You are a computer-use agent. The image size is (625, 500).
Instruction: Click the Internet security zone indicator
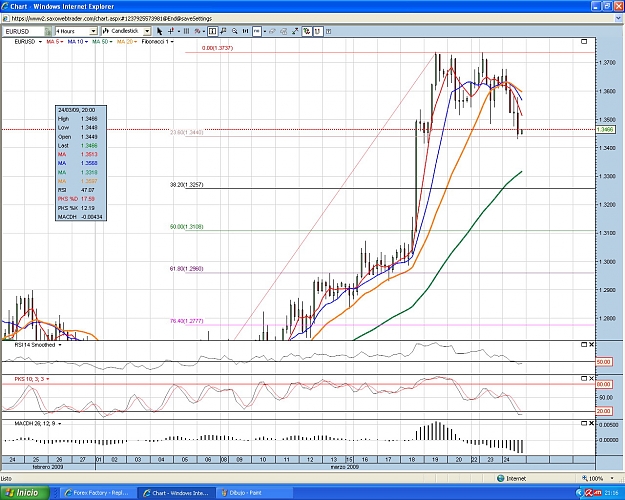pyautogui.click(x=512, y=478)
